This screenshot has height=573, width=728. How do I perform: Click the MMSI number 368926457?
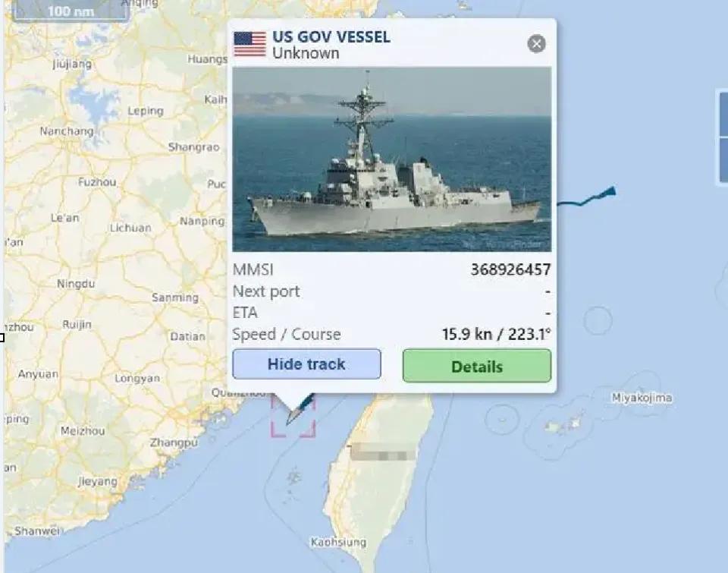point(510,269)
